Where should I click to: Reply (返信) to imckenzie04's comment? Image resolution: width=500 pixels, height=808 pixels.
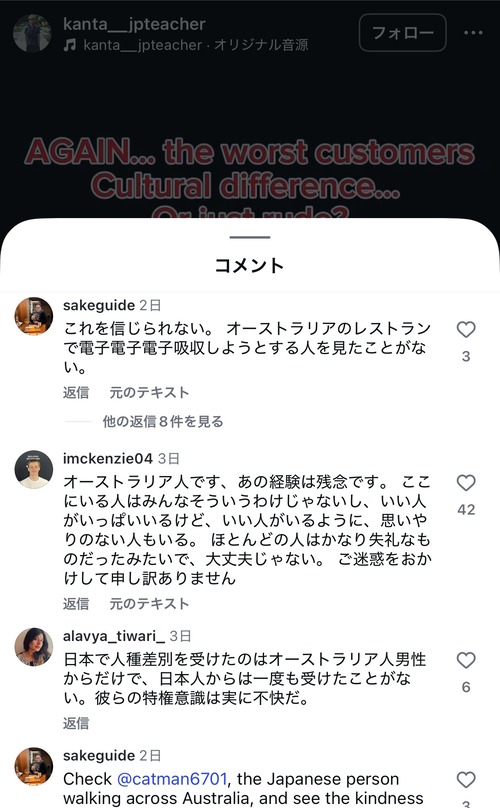[76, 603]
